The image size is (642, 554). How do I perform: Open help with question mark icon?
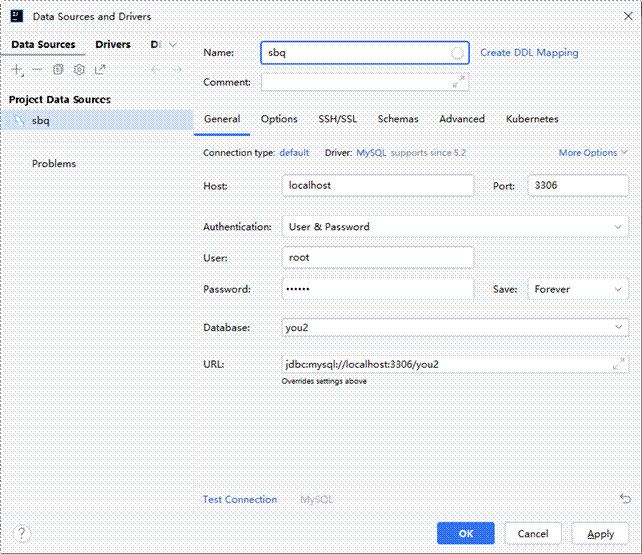(x=22, y=534)
